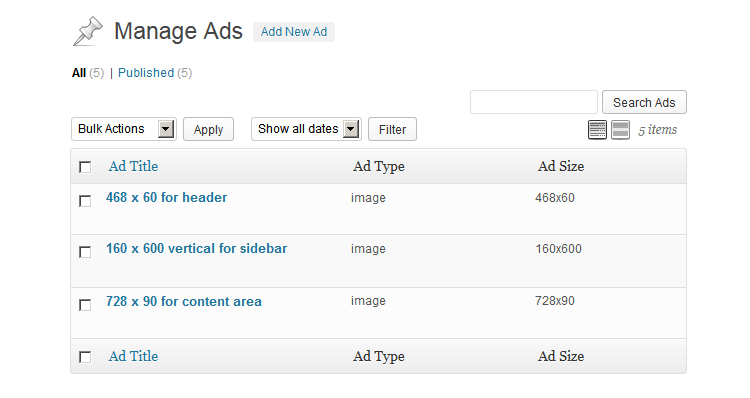750x398 pixels.
Task: Tick the select-all checkbox in the header row
Action: [85, 167]
